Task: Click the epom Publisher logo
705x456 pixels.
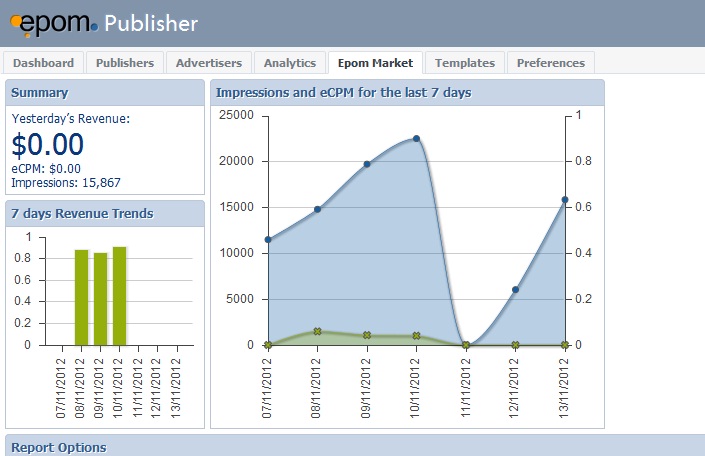Action: click(x=104, y=24)
